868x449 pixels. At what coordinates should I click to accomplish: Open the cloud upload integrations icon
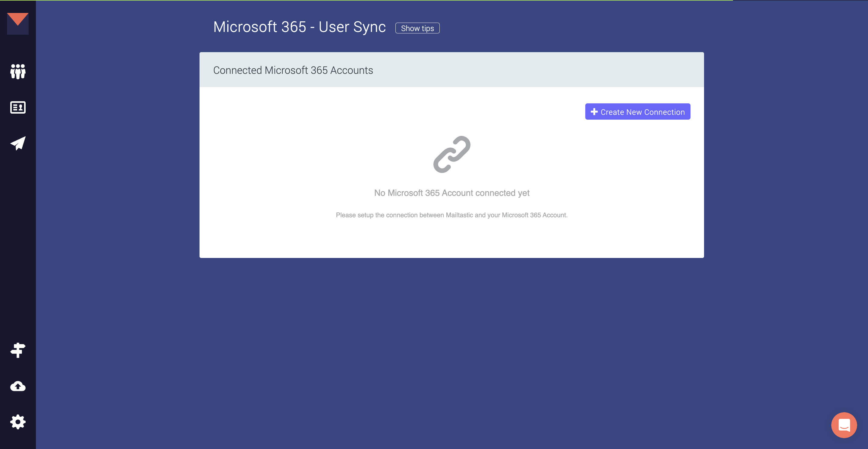coord(17,386)
